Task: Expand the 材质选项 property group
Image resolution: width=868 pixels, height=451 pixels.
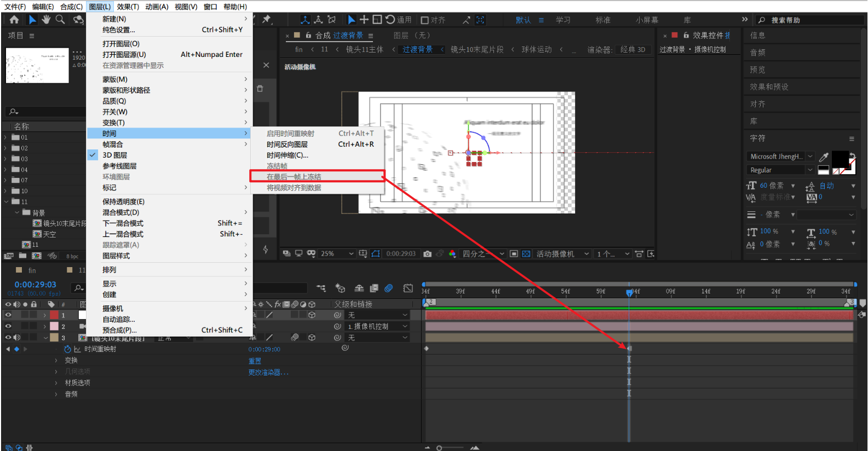Action: (56, 383)
